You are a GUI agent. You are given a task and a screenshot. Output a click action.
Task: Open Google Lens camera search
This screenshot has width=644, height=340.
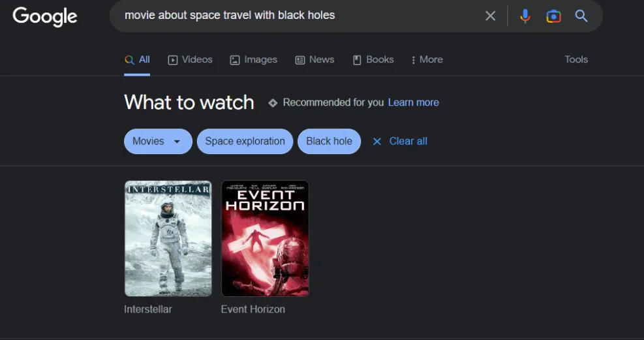click(x=553, y=16)
